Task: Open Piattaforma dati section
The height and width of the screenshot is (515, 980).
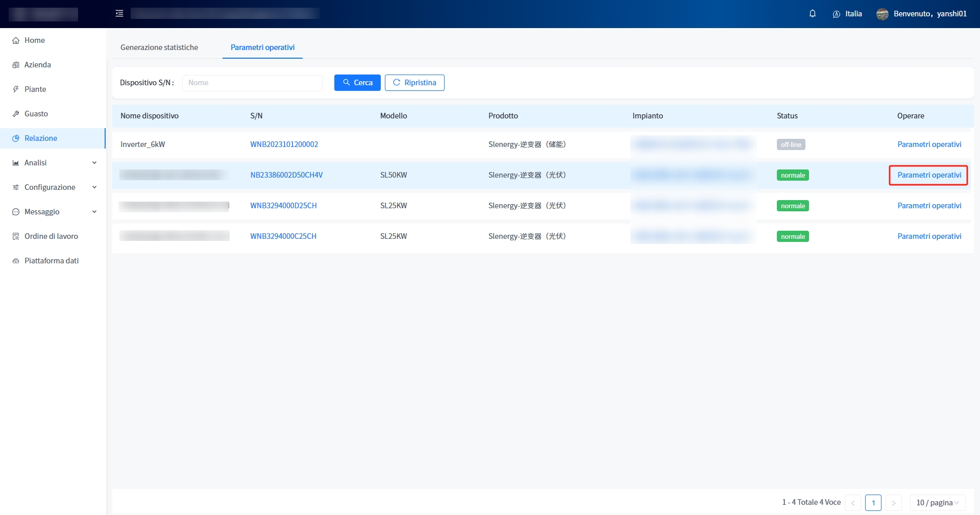Action: [53, 261]
